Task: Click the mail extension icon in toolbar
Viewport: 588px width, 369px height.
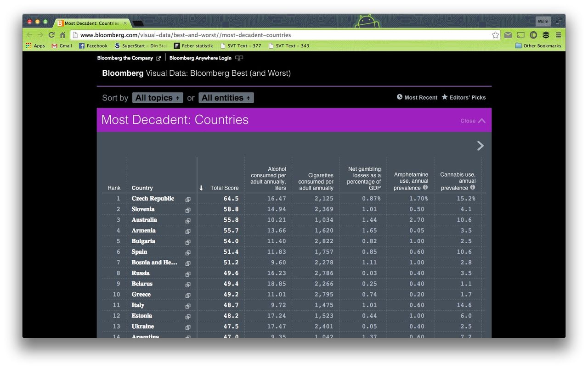Action: 508,35
